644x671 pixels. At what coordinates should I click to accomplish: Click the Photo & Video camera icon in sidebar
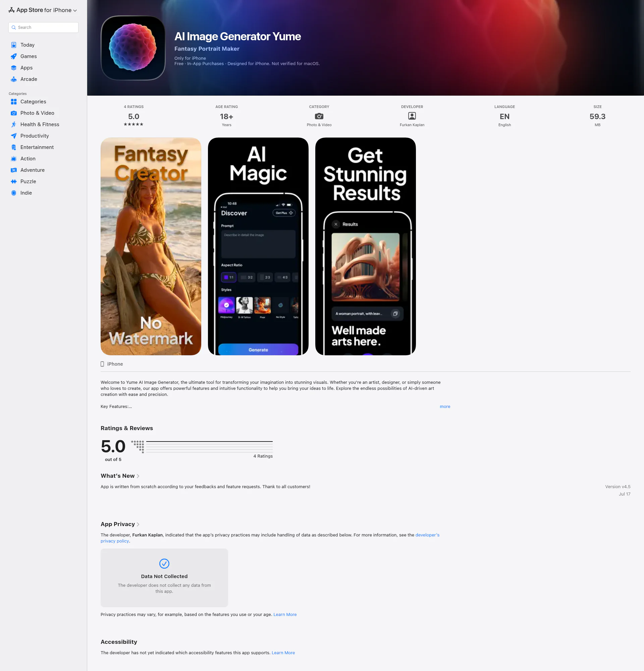(14, 113)
